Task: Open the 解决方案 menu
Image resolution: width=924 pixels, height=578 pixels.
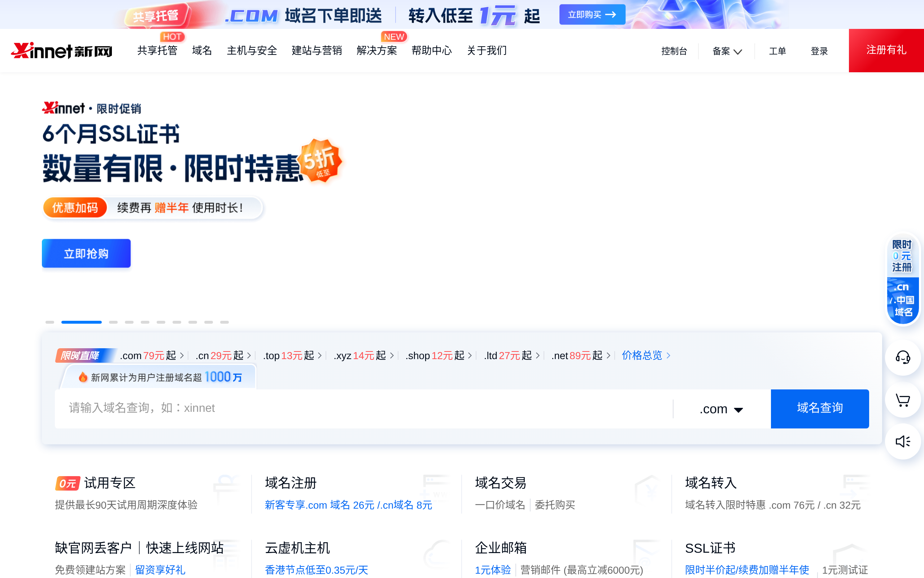Action: click(x=377, y=51)
